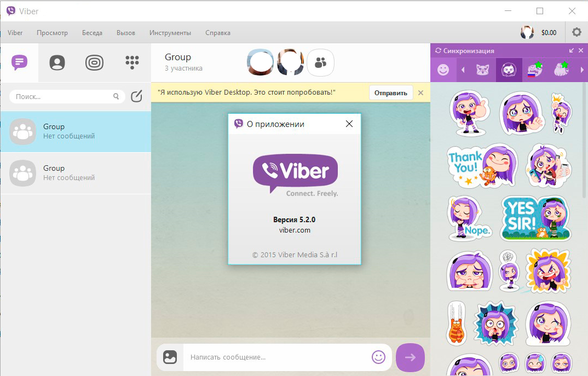Image resolution: width=588 pixels, height=376 pixels.
Task: Click the second participant avatar in chat header
Action: 291,62
